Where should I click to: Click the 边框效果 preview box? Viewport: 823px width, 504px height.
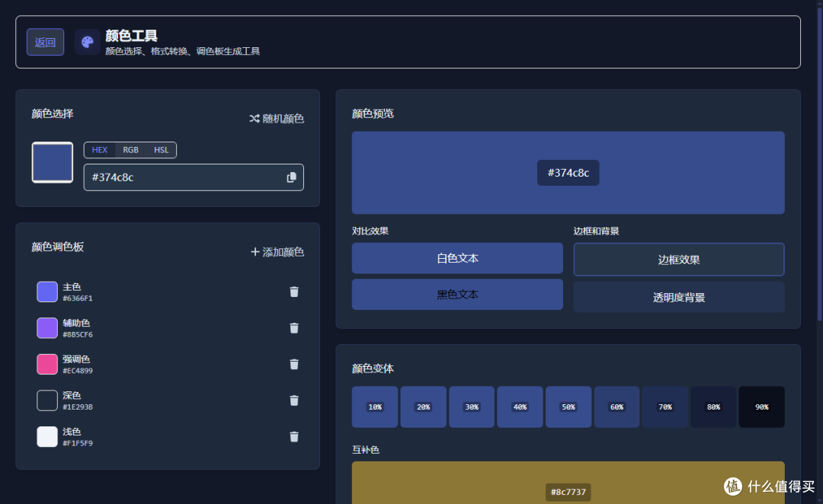coord(679,259)
